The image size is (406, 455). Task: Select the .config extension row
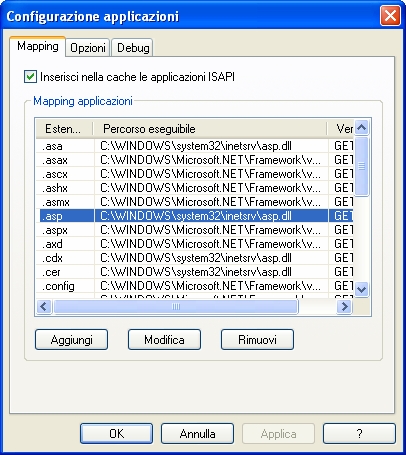195,286
